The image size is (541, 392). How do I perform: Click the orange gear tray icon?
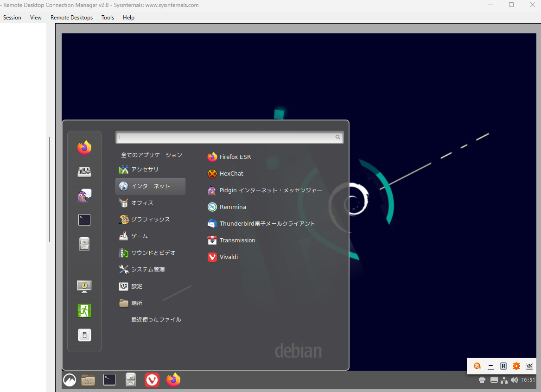point(516,366)
